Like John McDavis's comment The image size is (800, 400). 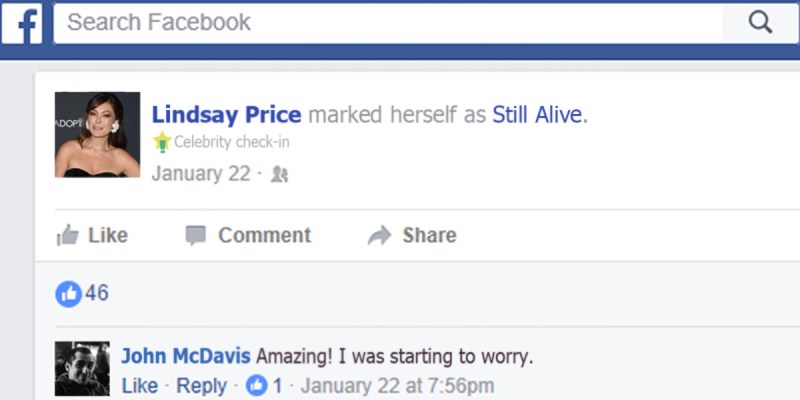[139, 386]
